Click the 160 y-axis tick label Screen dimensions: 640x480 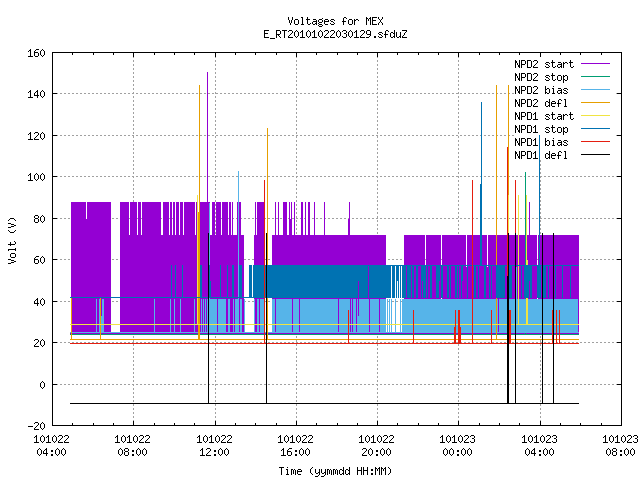(x=36, y=53)
